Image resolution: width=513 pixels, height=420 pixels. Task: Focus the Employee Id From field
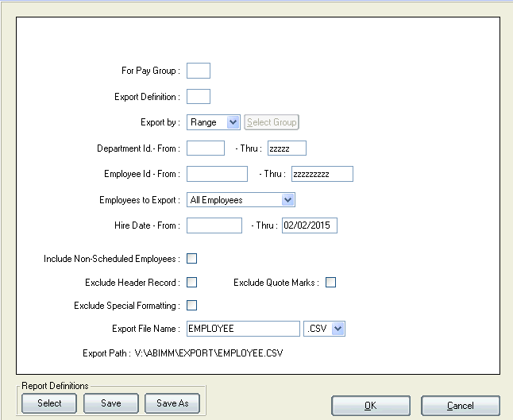pos(217,174)
